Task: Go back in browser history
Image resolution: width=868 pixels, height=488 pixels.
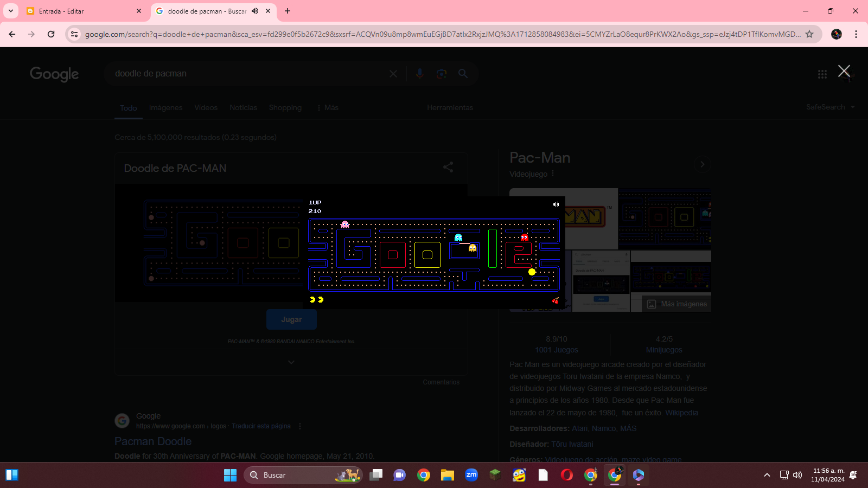Action: (12, 34)
